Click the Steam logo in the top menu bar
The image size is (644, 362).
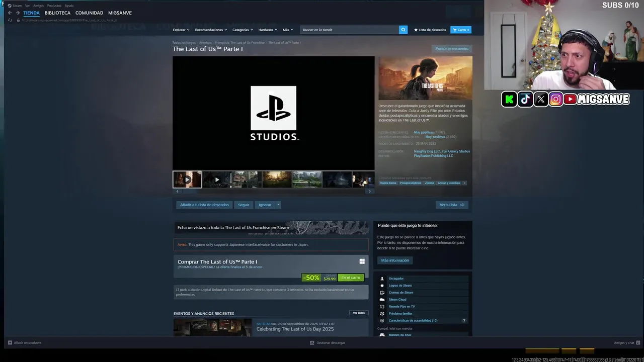[x=10, y=6]
